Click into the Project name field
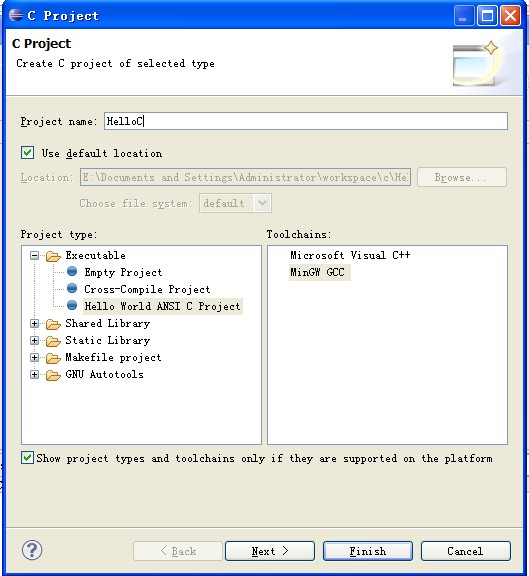This screenshot has width=529, height=576. [x=306, y=121]
